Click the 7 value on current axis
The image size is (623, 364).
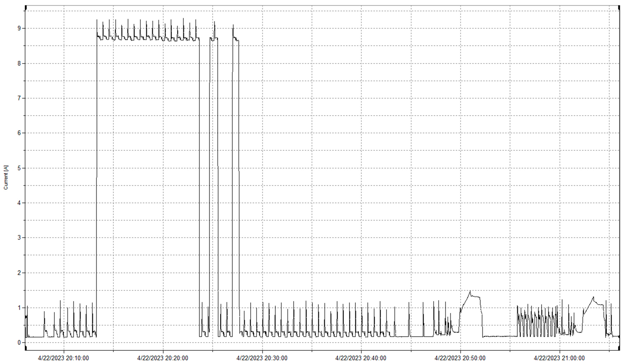(x=19, y=98)
